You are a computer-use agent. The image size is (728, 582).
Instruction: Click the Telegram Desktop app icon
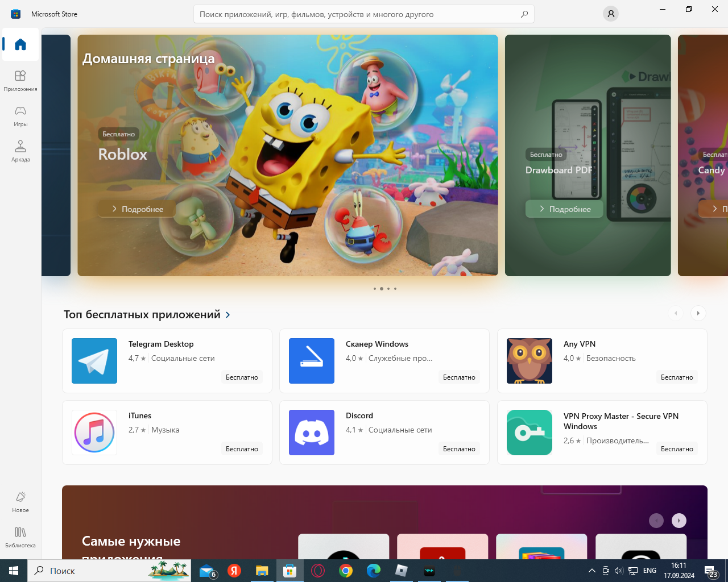click(94, 361)
